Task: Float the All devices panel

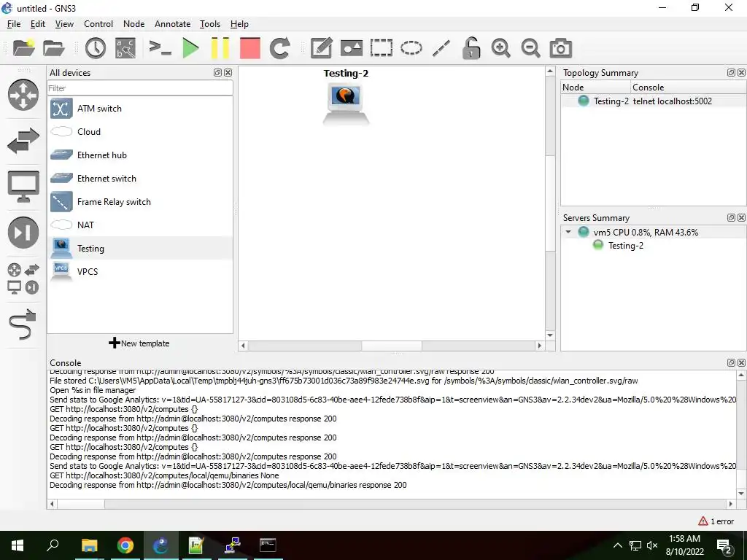Action: [x=217, y=72]
